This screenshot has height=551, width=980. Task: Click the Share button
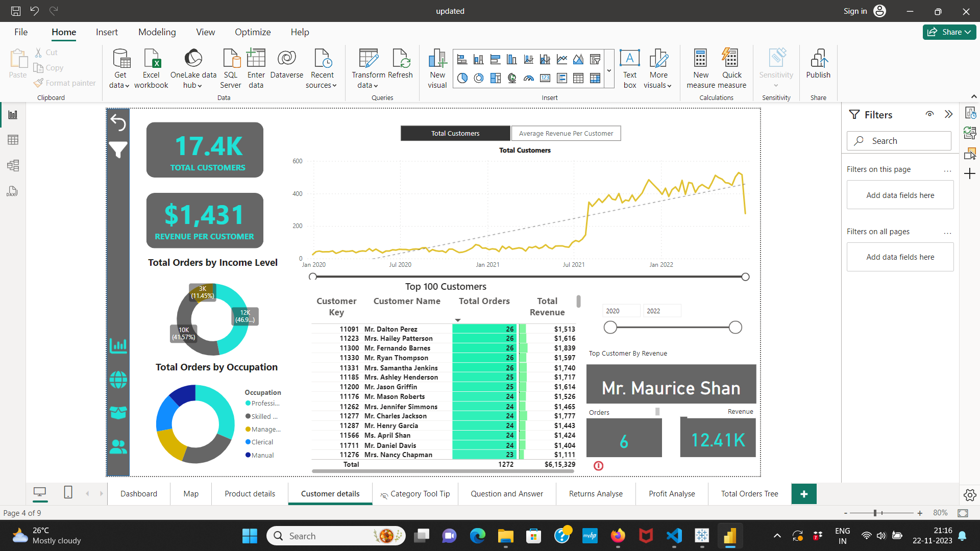click(x=949, y=32)
